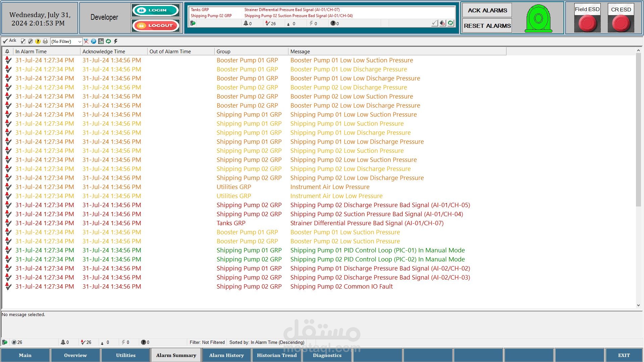This screenshot has width=644, height=362.
Task: Click the red LOGOUT button
Action: 156,25
